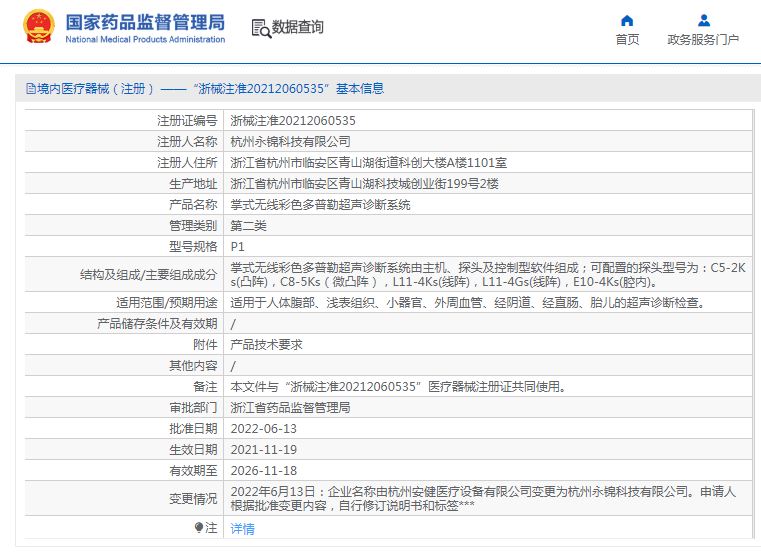Click registrant name 杭州永锦科技有限公司
Image resolution: width=761 pixels, height=552 pixels.
pos(291,141)
